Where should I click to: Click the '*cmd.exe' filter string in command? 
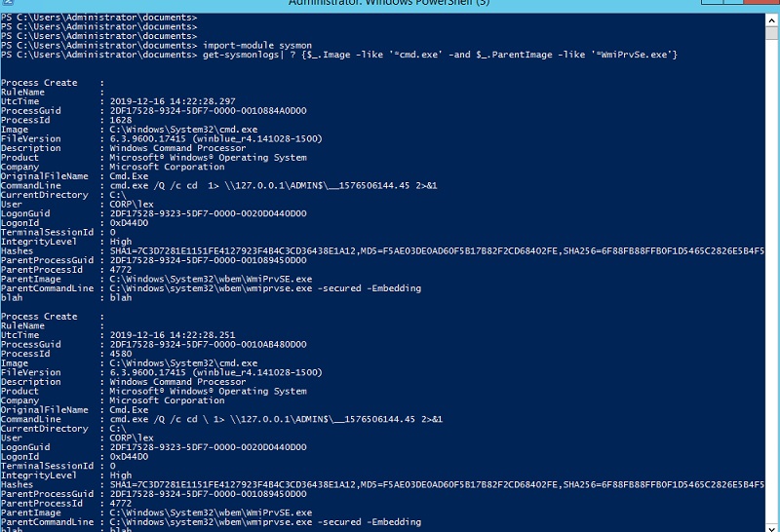418,55
